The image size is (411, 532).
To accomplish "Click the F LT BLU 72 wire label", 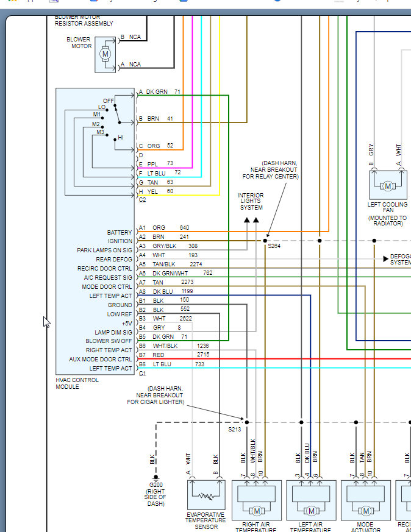I will (160, 173).
